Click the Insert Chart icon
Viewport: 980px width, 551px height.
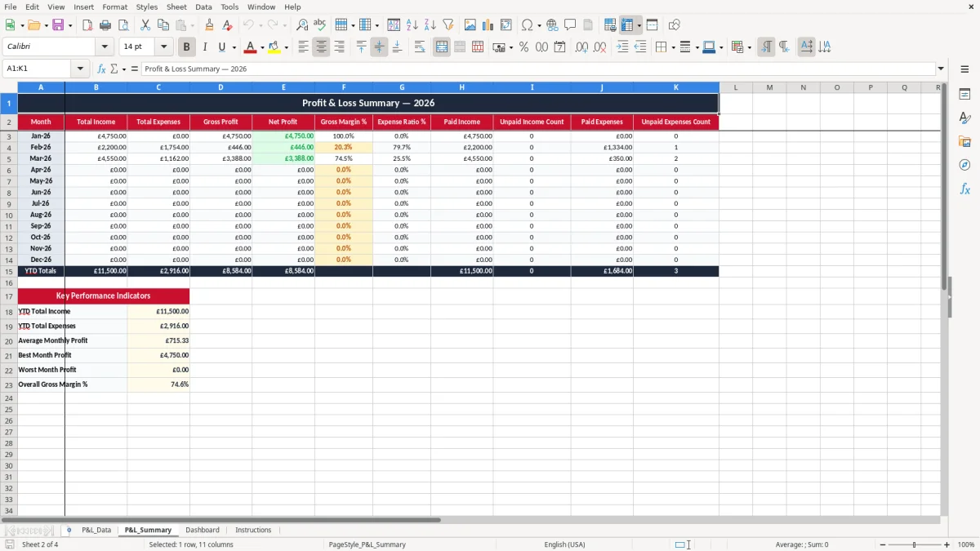(488, 25)
